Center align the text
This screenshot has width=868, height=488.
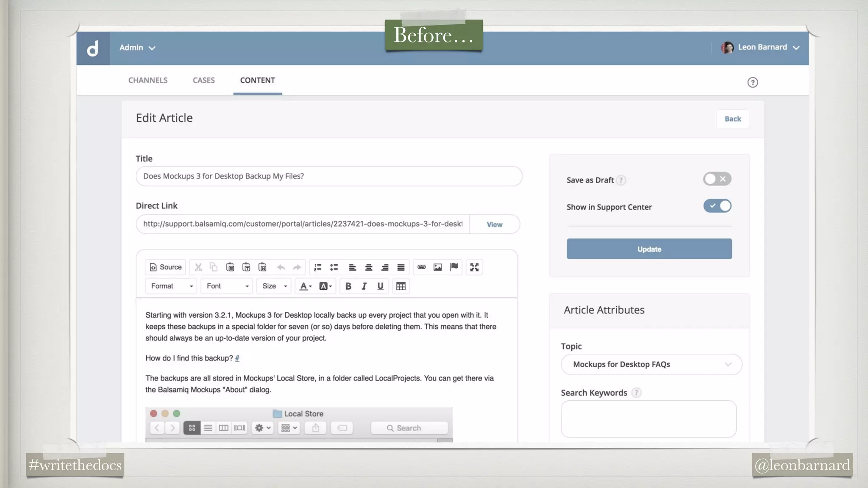click(x=369, y=267)
